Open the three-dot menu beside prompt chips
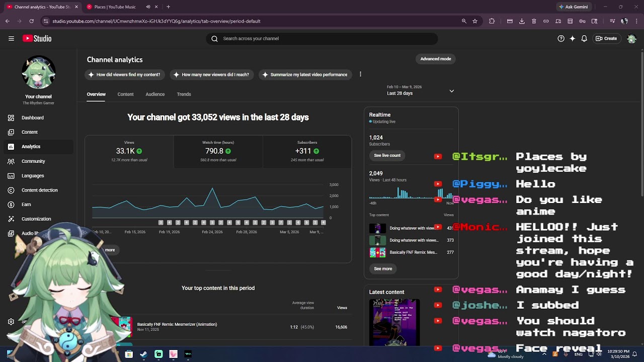This screenshot has width=644, height=362. [x=360, y=74]
